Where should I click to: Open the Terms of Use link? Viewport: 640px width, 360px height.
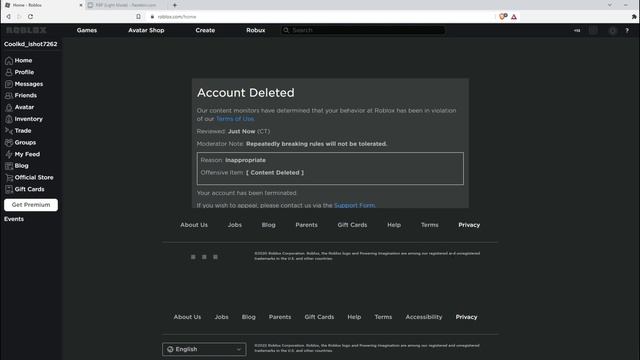pos(235,119)
